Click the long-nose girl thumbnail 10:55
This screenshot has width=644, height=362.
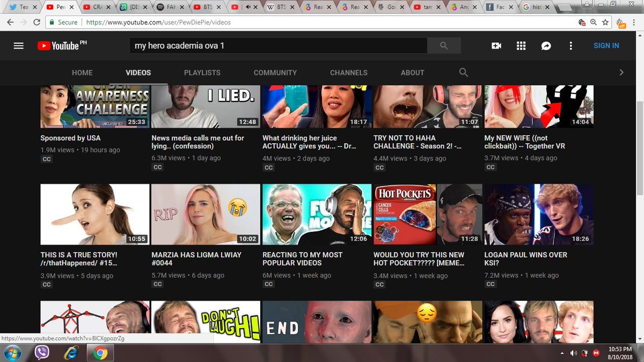(x=95, y=215)
